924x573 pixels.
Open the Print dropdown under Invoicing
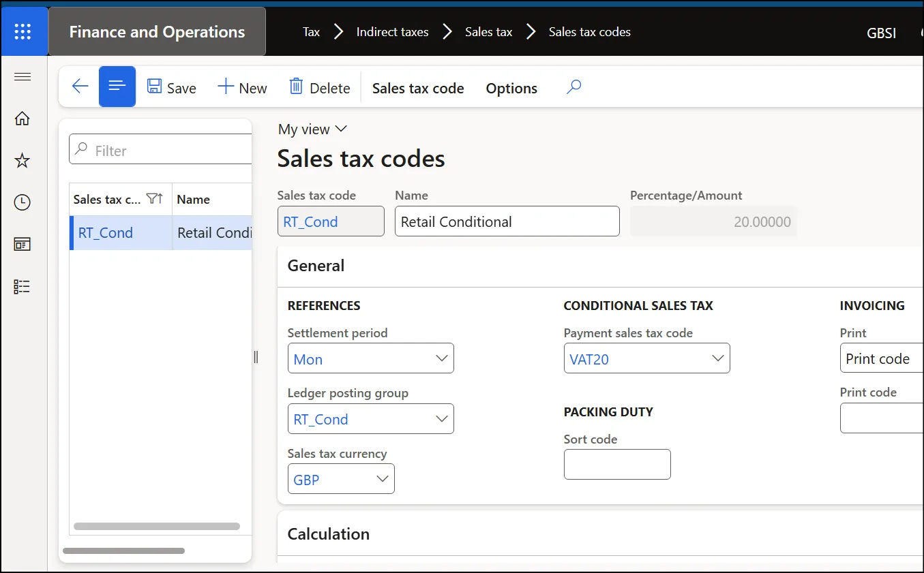tap(882, 358)
